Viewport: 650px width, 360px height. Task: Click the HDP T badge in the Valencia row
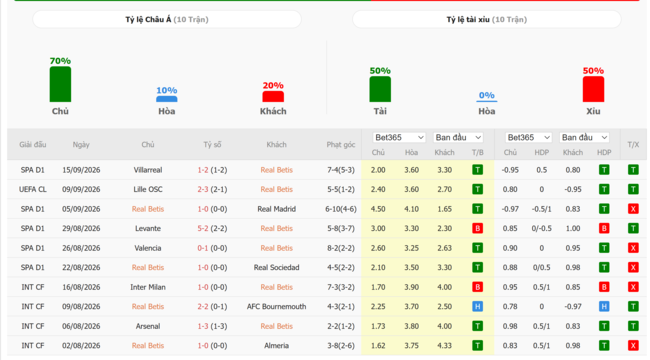(x=604, y=248)
